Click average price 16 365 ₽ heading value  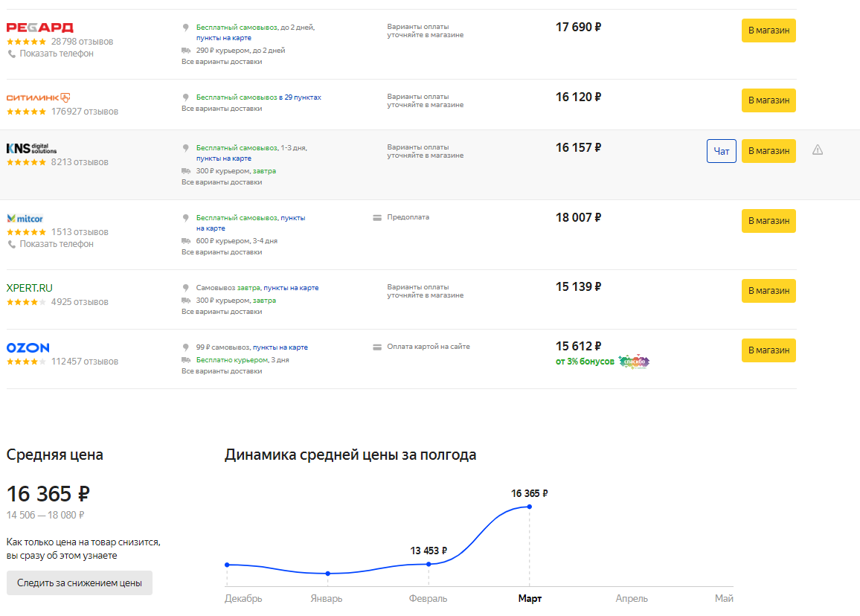click(48, 494)
